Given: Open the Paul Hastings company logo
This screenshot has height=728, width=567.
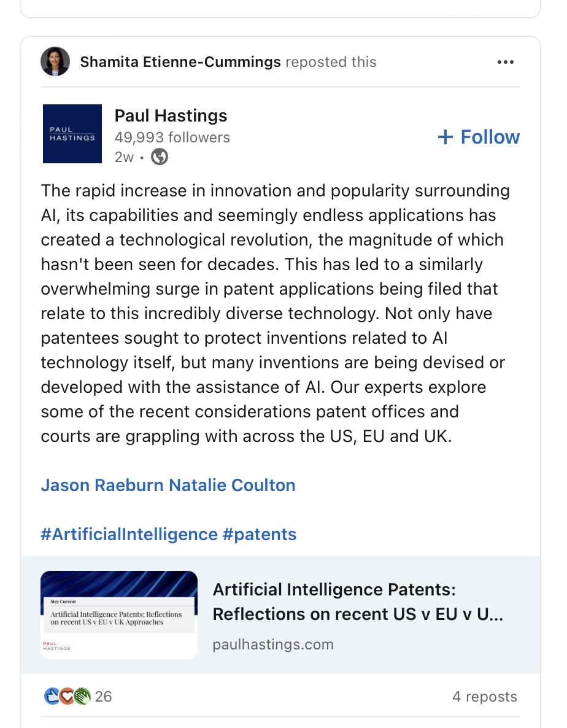Looking at the screenshot, I should 72,134.
